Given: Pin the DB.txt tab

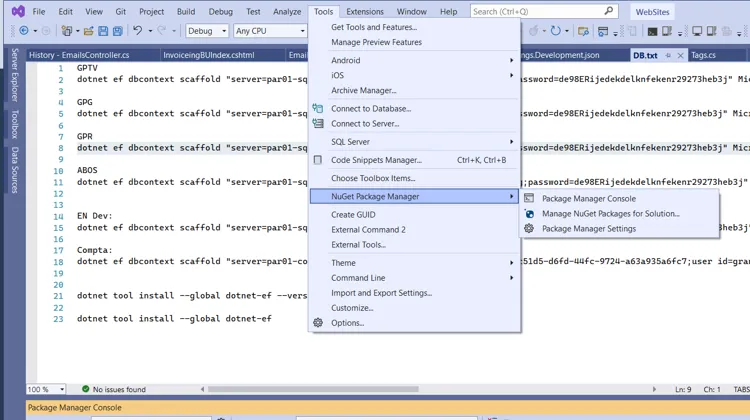Looking at the screenshot, I should pyautogui.click(x=669, y=55).
